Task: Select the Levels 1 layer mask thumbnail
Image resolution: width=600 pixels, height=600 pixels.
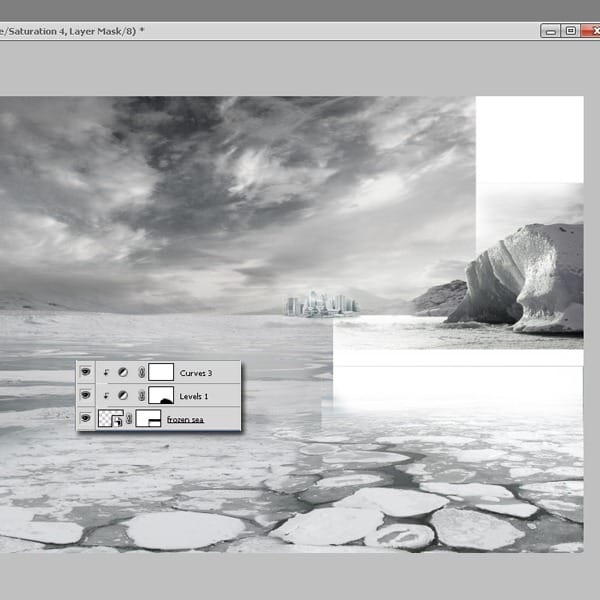Action: click(x=161, y=396)
